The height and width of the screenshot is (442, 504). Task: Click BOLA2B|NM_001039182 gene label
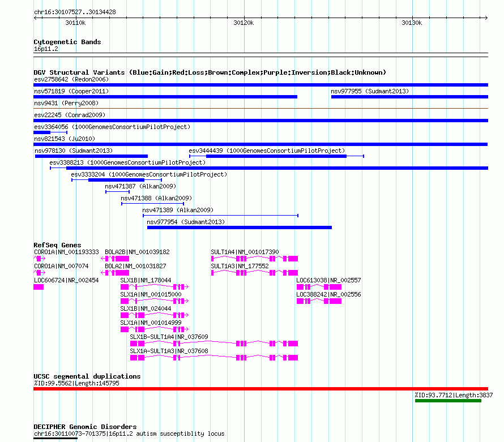pos(137,252)
